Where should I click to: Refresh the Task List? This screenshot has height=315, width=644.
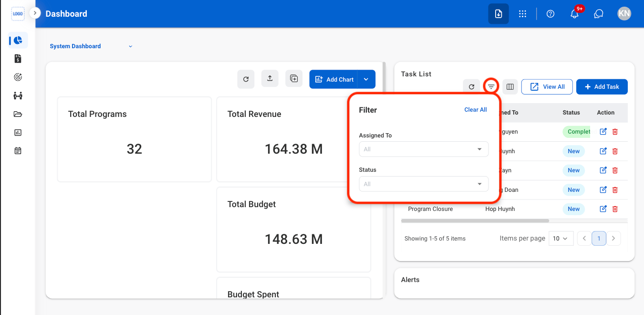pyautogui.click(x=471, y=86)
